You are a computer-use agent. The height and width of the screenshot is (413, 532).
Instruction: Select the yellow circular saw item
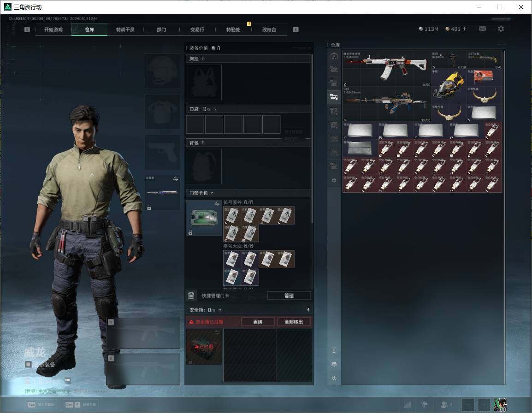(x=449, y=87)
